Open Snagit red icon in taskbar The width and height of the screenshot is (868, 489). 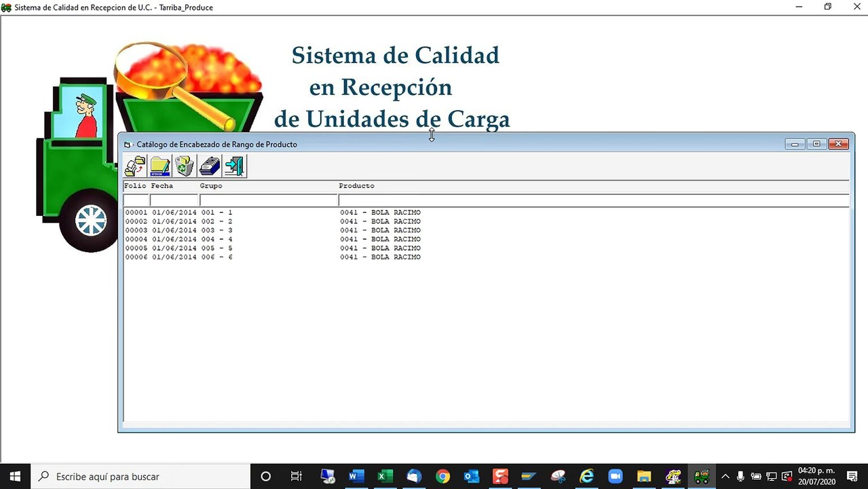coord(500,477)
